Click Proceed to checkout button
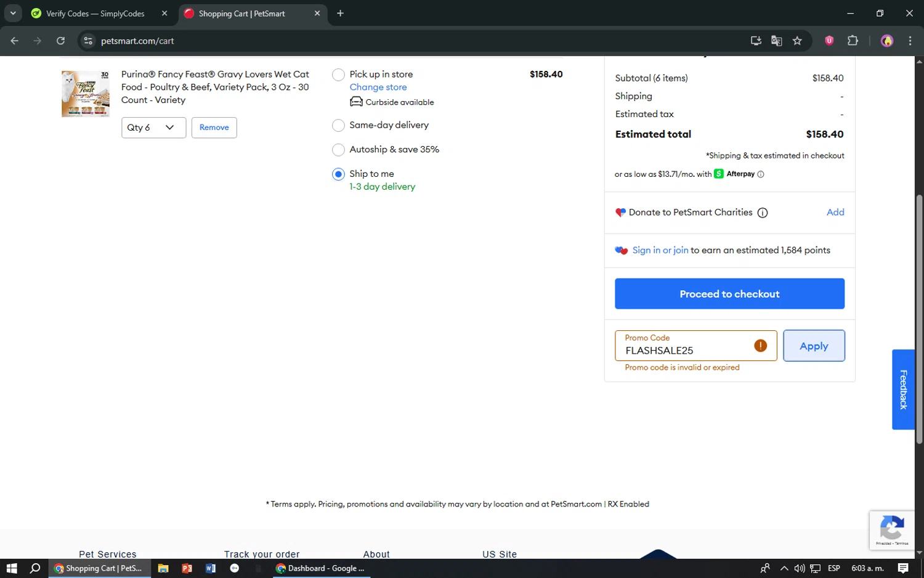Viewport: 924px width, 578px height. point(729,294)
